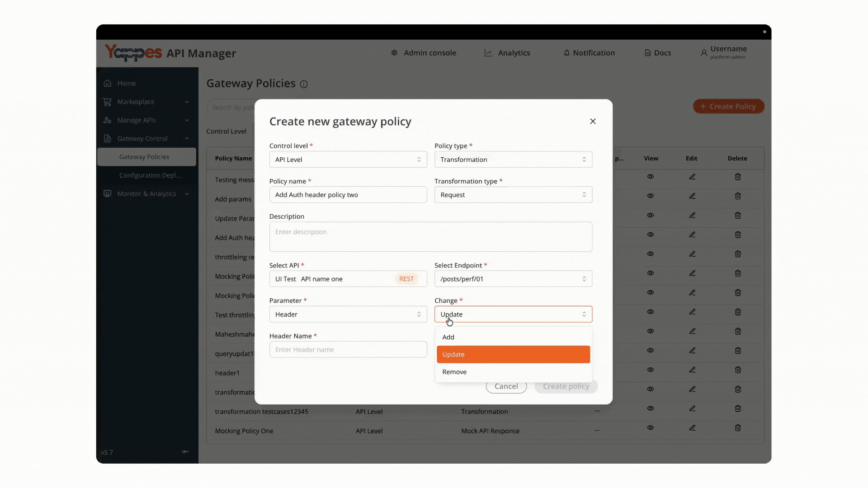Open the Policy type dropdown

[x=513, y=160]
